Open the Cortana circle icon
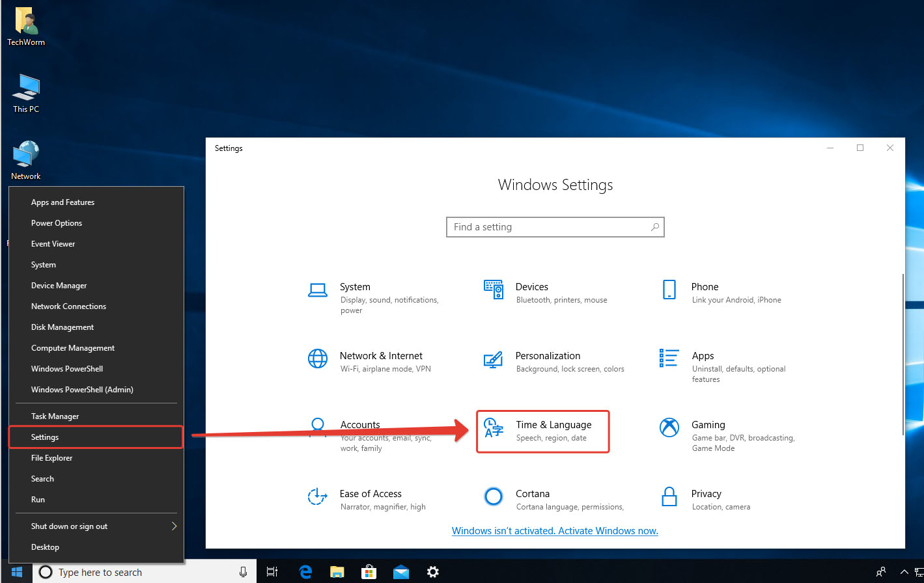The image size is (924, 583). (x=494, y=496)
